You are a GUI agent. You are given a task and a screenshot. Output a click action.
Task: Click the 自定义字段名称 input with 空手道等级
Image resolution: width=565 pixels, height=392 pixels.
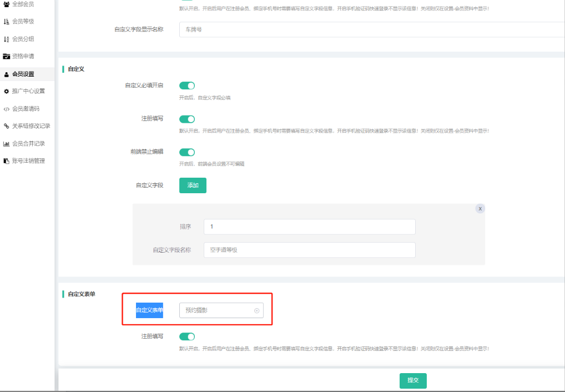pos(309,250)
